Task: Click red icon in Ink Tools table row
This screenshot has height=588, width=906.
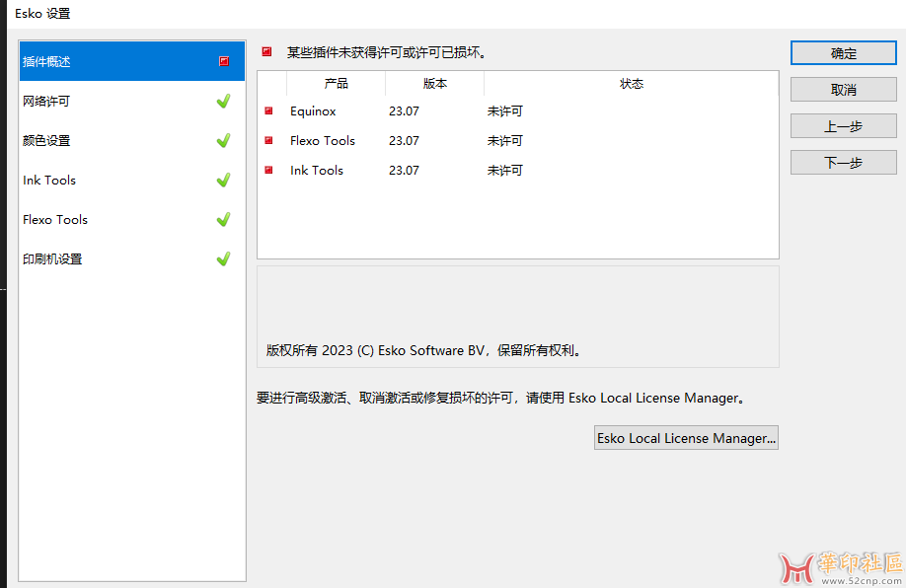Action: click(268, 171)
